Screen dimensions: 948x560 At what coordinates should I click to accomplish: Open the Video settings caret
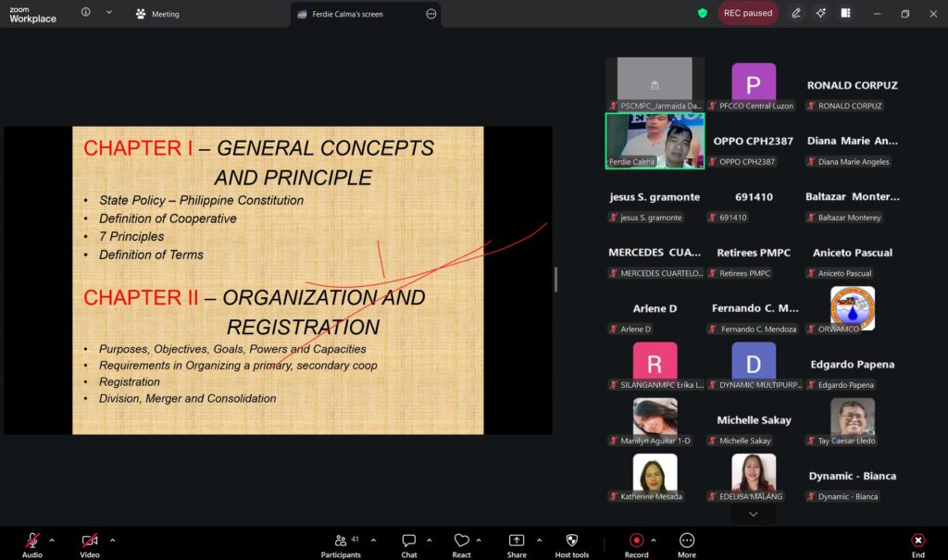113,540
